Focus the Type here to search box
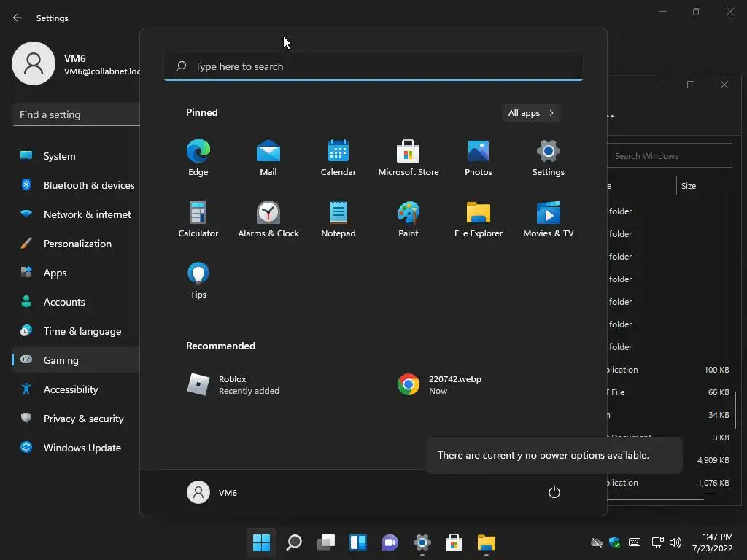 pos(373,66)
